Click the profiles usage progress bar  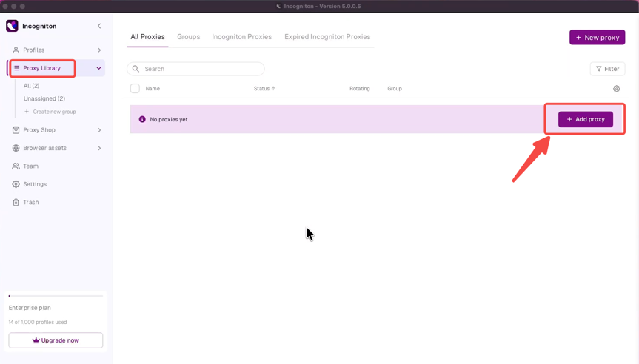coord(56,296)
